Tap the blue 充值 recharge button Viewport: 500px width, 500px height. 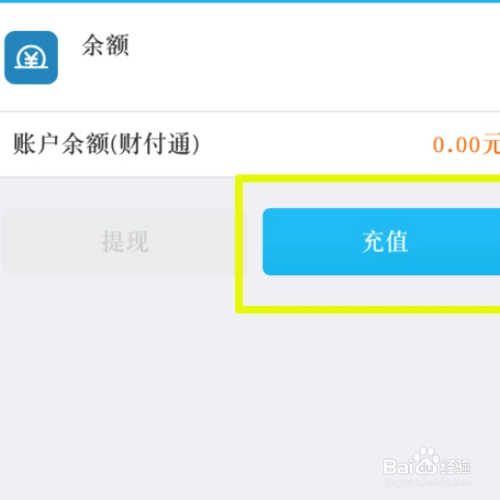click(x=381, y=242)
